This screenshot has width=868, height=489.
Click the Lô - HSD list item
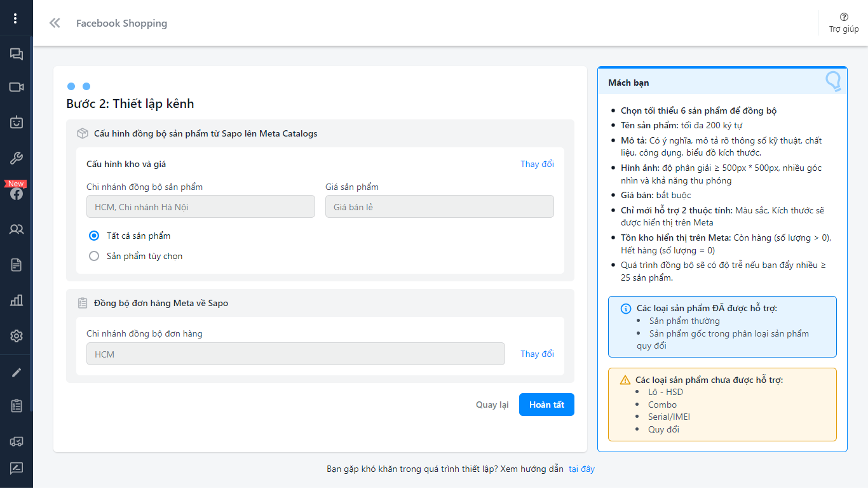[x=665, y=392]
